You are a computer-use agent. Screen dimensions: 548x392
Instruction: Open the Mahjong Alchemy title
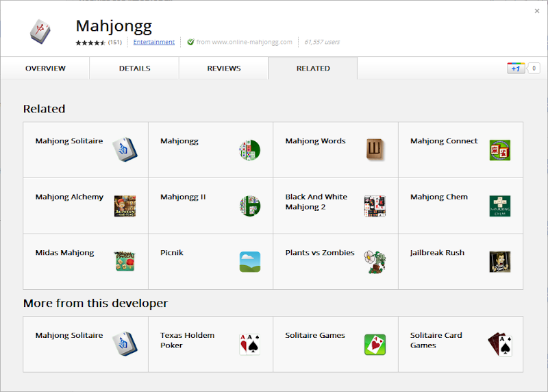click(70, 197)
